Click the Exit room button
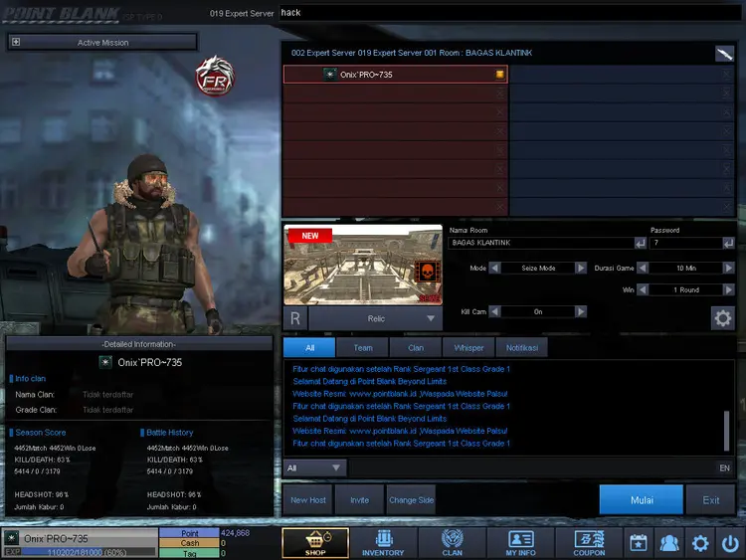 click(711, 500)
